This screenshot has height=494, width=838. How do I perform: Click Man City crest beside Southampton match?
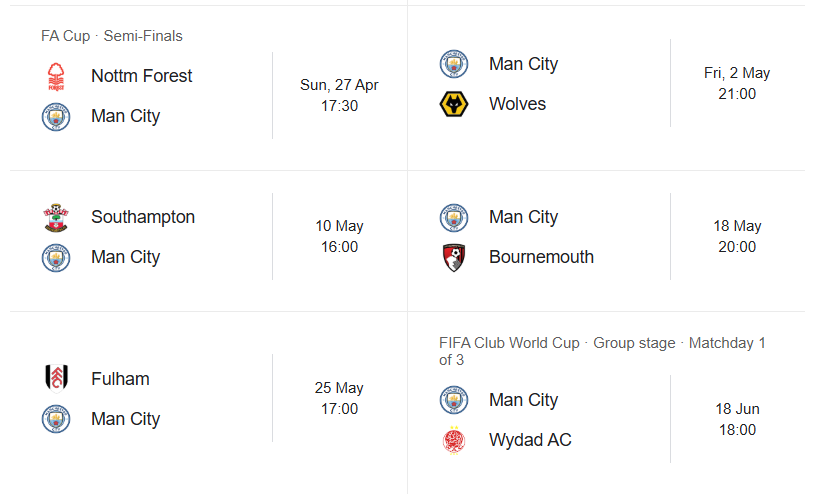click(56, 257)
